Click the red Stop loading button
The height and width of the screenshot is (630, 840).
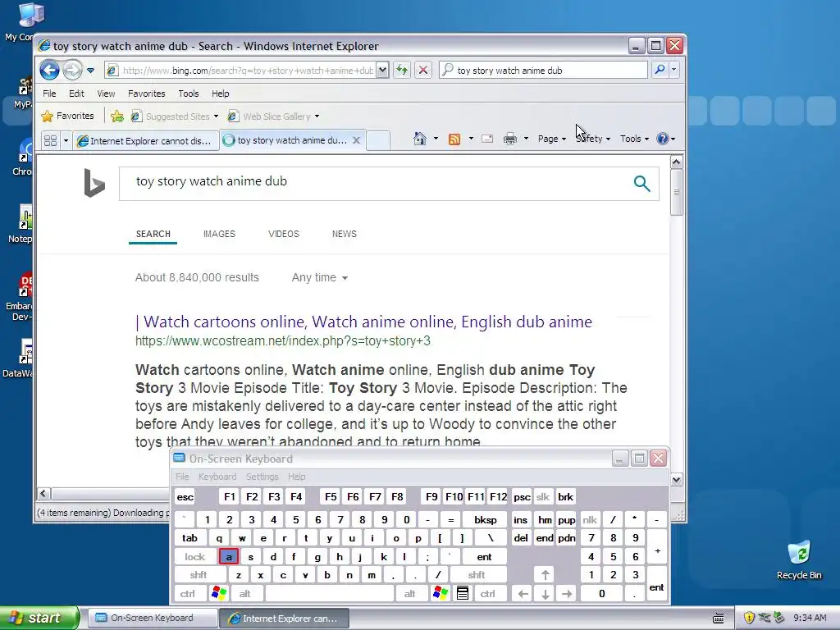click(x=422, y=70)
